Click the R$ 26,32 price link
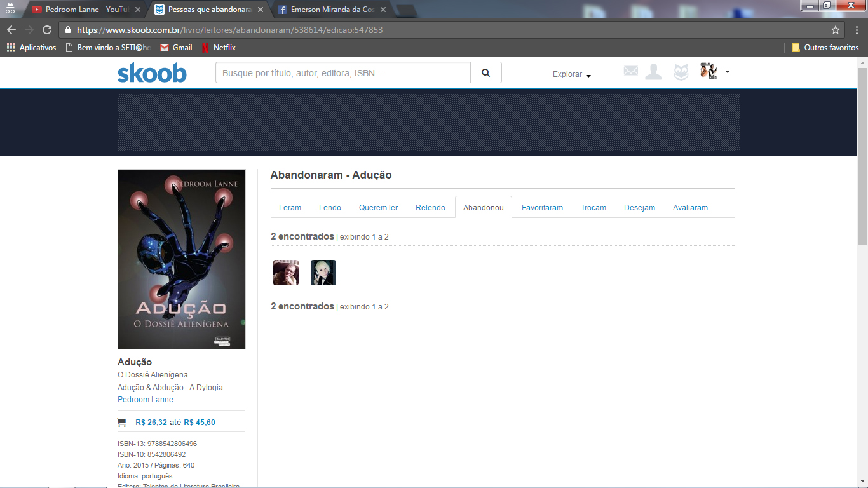Screen dimensions: 868x488 tap(151, 423)
